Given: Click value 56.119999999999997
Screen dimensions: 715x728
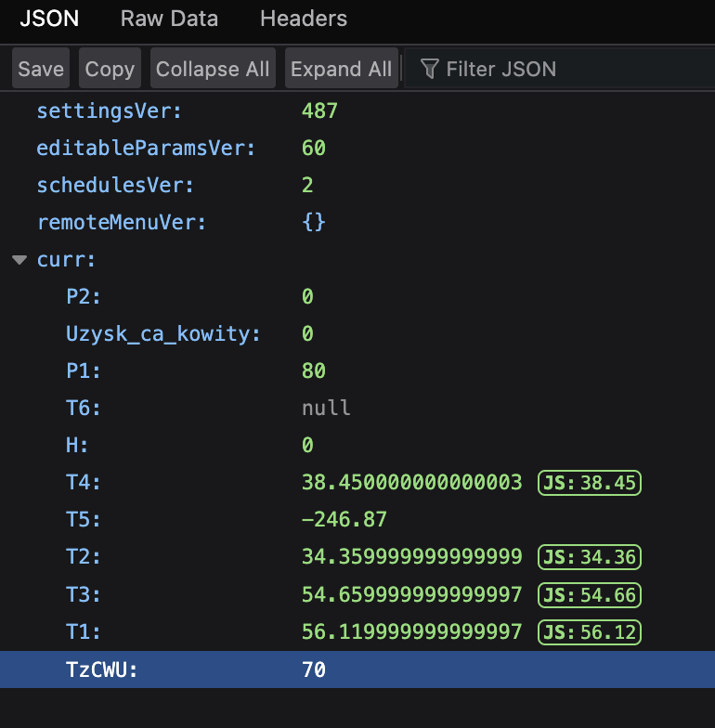Looking at the screenshot, I should 412,631.
